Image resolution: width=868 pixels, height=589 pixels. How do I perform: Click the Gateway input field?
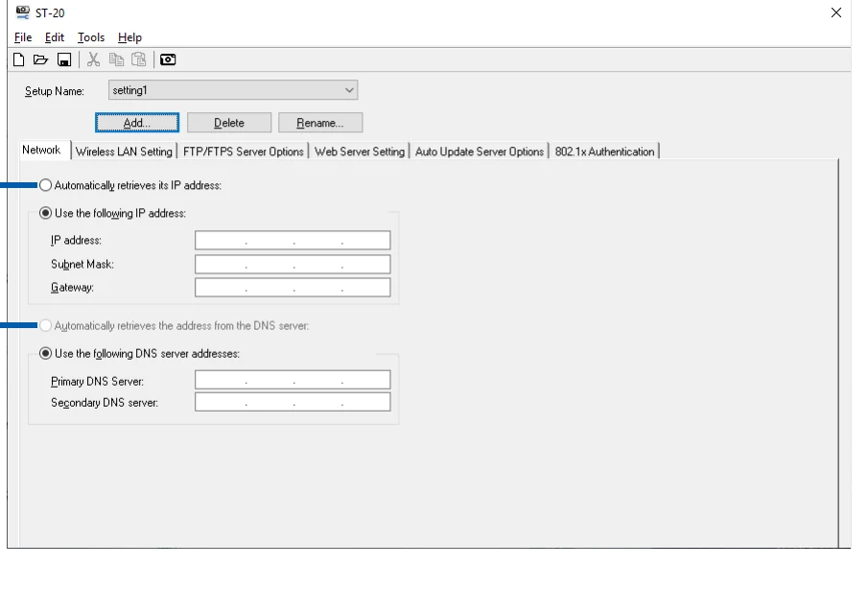(293, 287)
